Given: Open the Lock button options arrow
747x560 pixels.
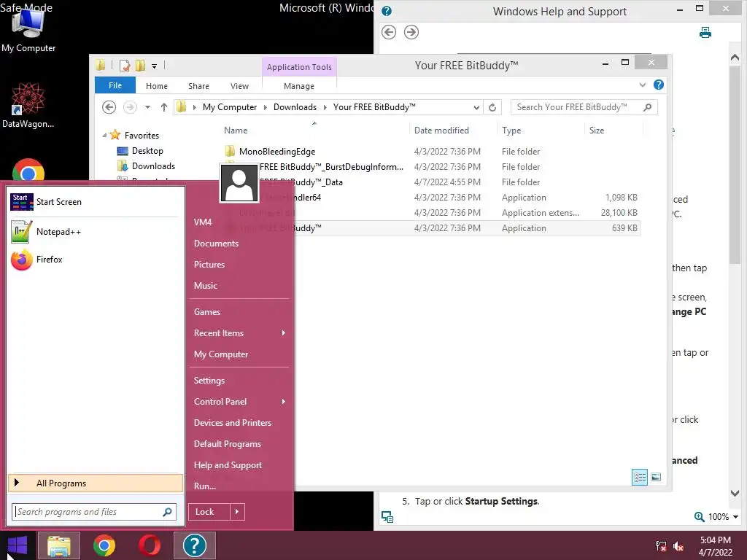Looking at the screenshot, I should coord(237,512).
